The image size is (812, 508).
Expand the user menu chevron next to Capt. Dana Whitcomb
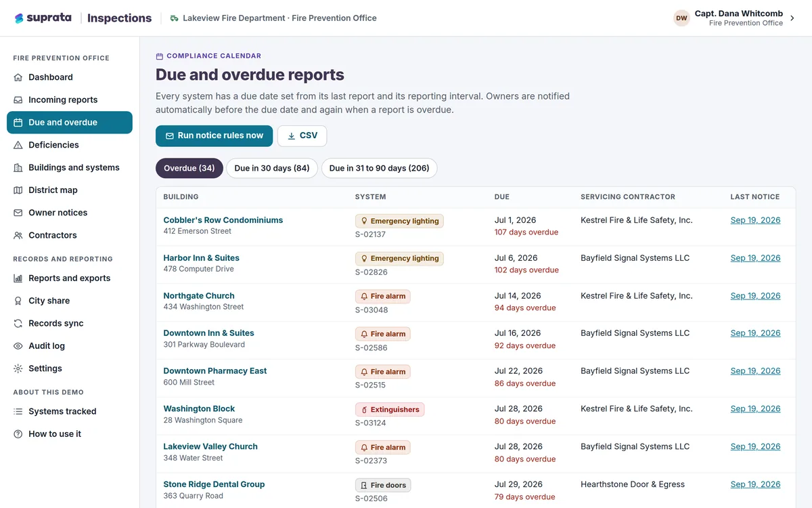click(792, 18)
